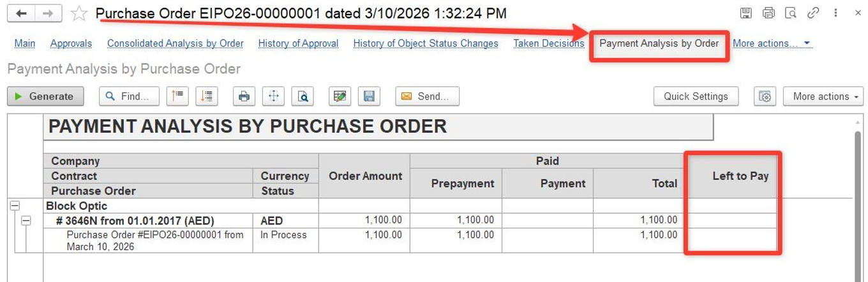This screenshot has height=282, width=868.
Task: Collapse the Block Optic group row
Action: (x=14, y=206)
